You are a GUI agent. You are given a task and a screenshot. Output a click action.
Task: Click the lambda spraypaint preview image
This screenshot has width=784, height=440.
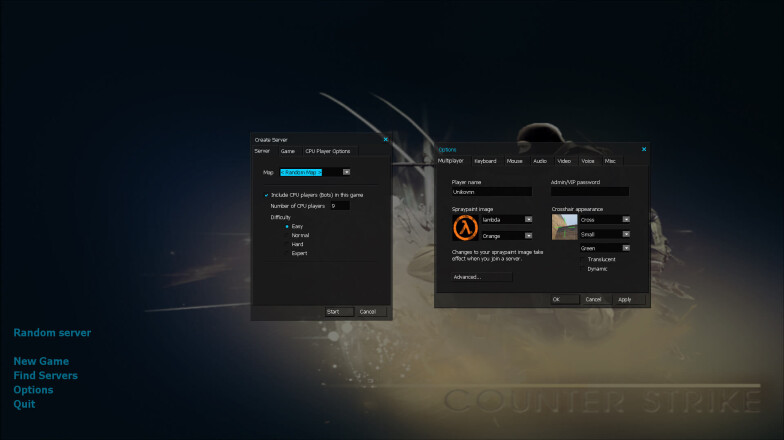[466, 228]
